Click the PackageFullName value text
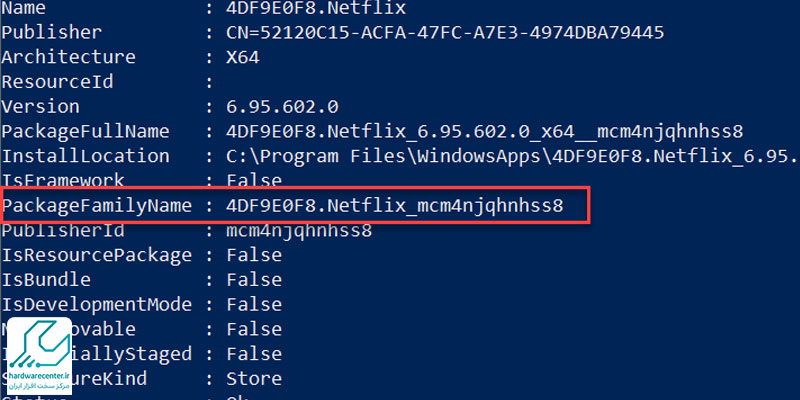The width and height of the screenshot is (800, 400). [x=484, y=132]
